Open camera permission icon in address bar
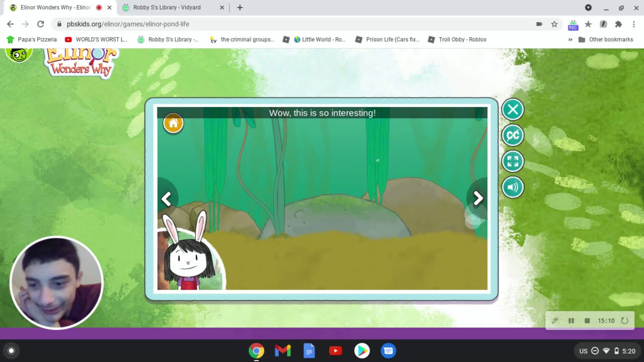The height and width of the screenshot is (362, 644). tap(539, 24)
